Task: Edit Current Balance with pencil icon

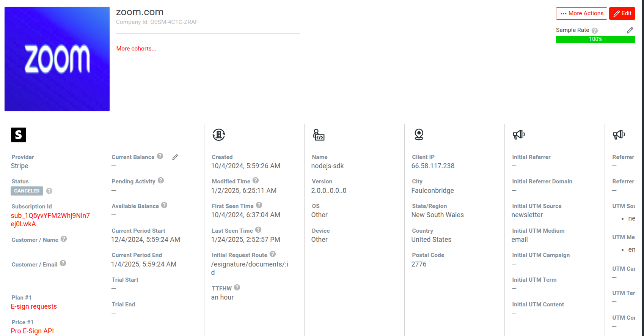Action: pos(175,157)
